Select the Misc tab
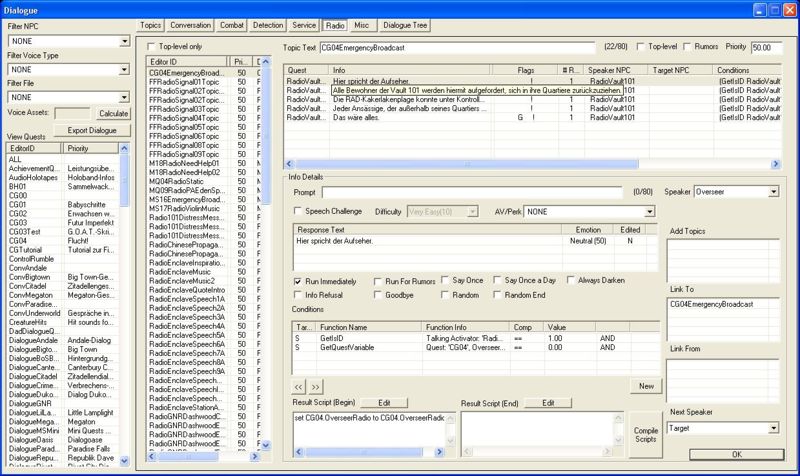800x476 pixels. point(361,25)
